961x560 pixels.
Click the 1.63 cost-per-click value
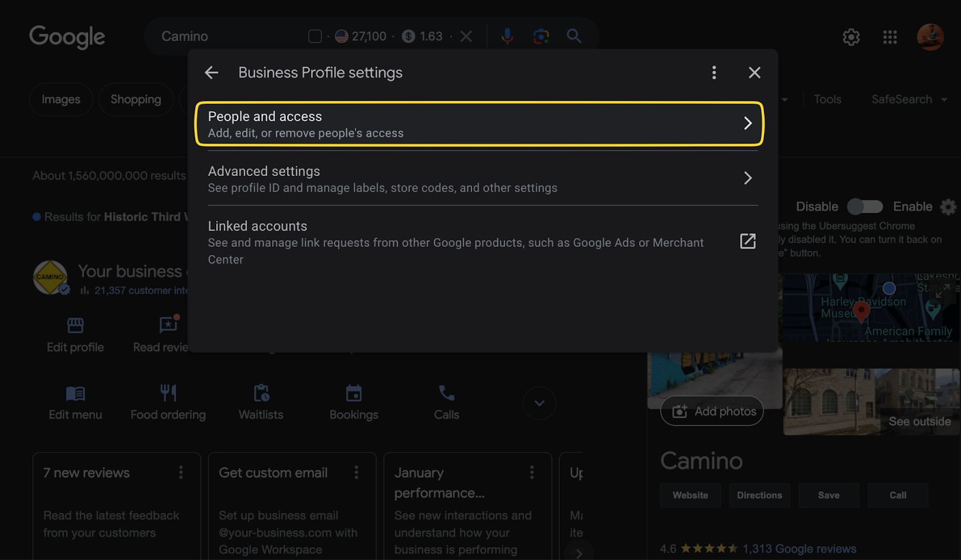pyautogui.click(x=431, y=37)
